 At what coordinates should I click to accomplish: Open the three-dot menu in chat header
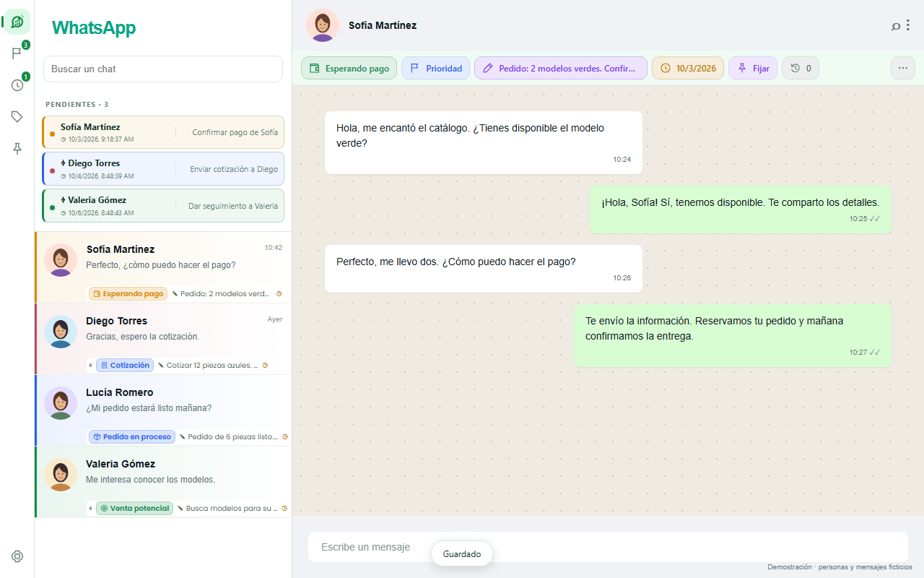(x=908, y=25)
